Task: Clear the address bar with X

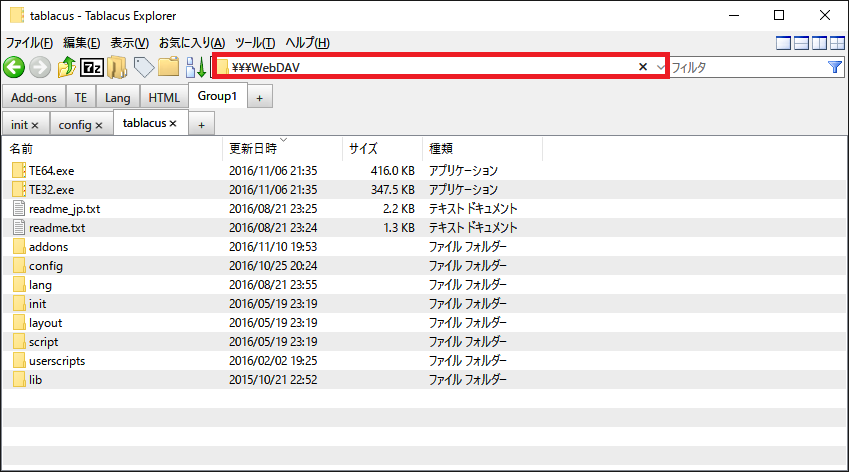Action: point(643,67)
